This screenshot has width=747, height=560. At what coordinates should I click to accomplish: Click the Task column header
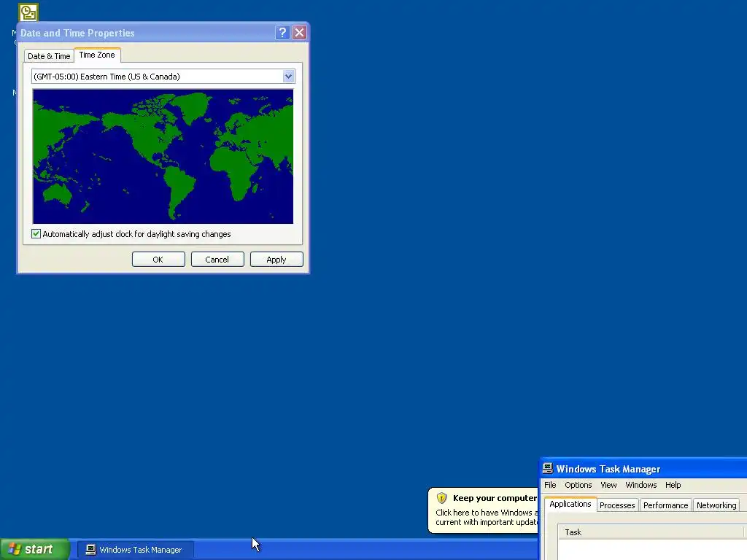coord(650,532)
